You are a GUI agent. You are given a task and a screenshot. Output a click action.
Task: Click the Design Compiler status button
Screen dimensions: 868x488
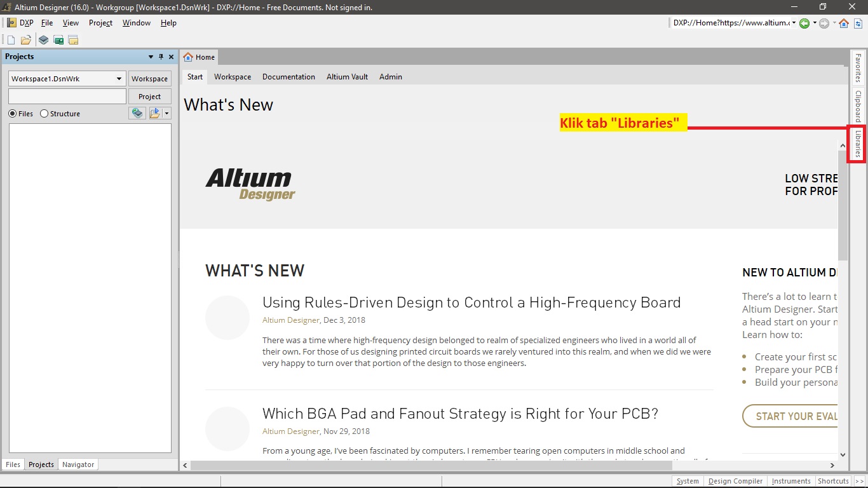(735, 481)
